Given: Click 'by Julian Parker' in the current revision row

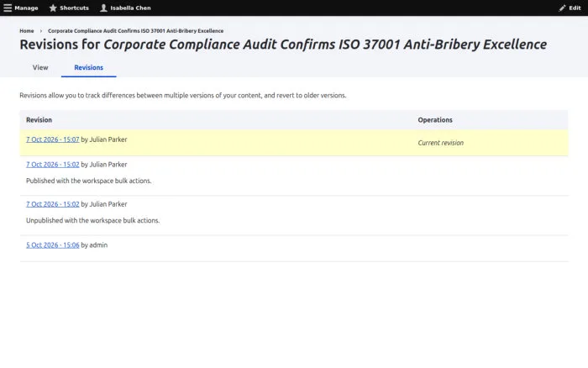Looking at the screenshot, I should coord(104,139).
